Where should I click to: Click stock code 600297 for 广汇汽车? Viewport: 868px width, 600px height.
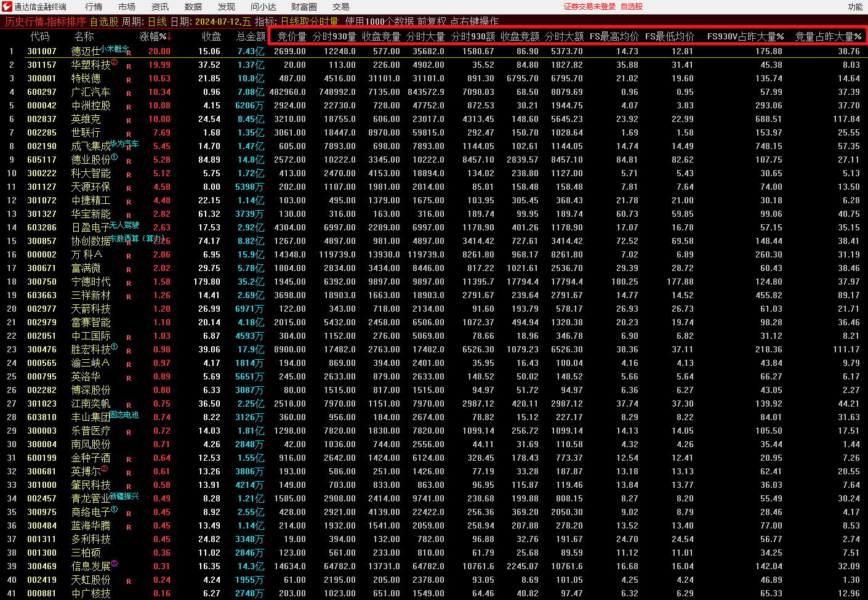pyautogui.click(x=42, y=92)
